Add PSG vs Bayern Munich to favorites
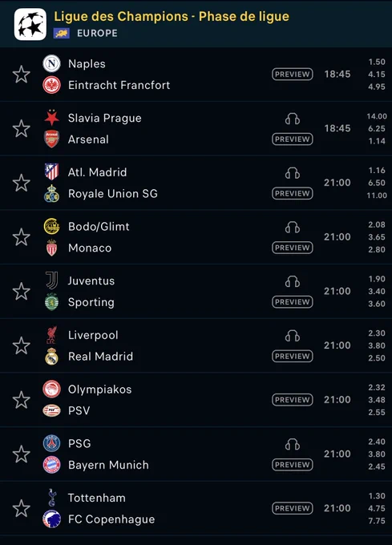 [21, 454]
